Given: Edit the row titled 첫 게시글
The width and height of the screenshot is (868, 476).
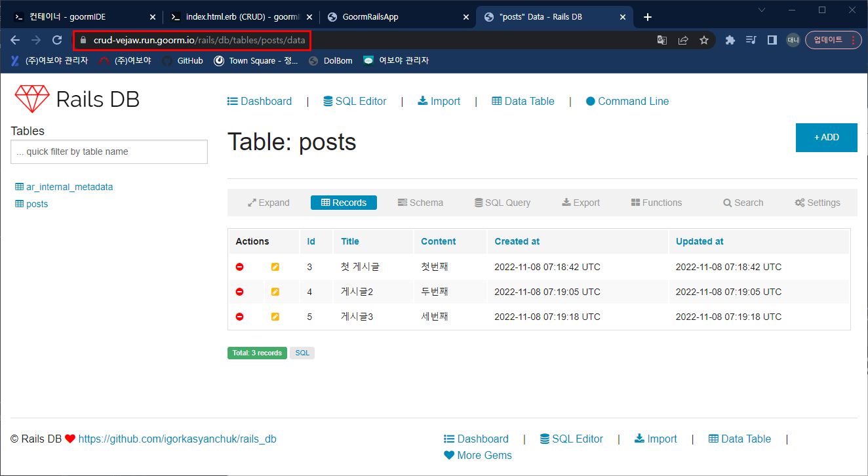Looking at the screenshot, I should [275, 267].
